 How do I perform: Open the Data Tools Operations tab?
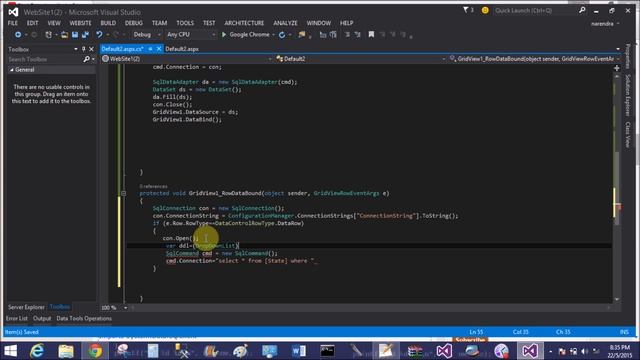click(x=84, y=318)
